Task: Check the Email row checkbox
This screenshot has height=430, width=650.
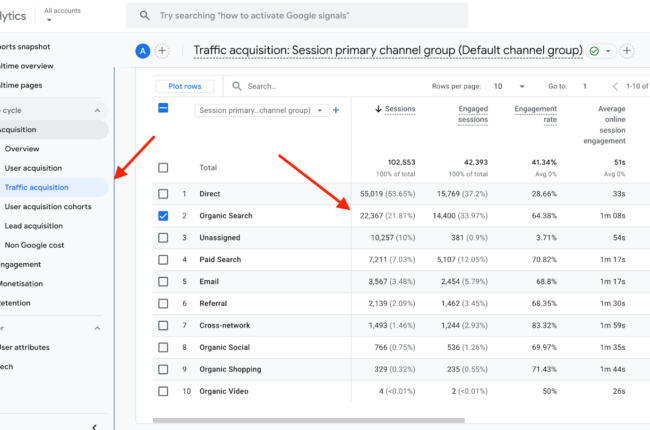Action: point(163,282)
